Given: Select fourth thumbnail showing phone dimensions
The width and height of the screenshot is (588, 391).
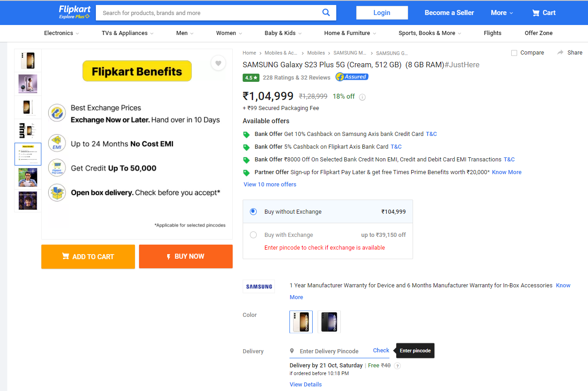Looking at the screenshot, I should [x=28, y=131].
